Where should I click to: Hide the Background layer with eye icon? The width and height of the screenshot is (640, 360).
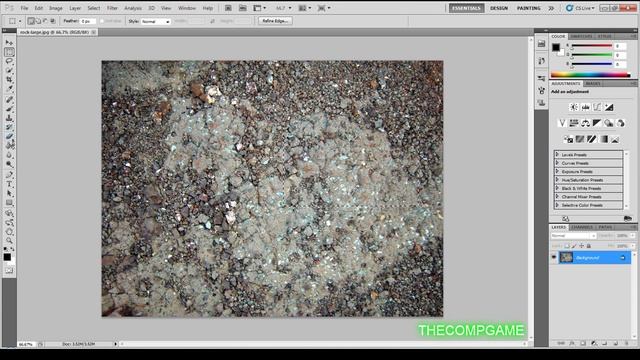pyautogui.click(x=554, y=258)
